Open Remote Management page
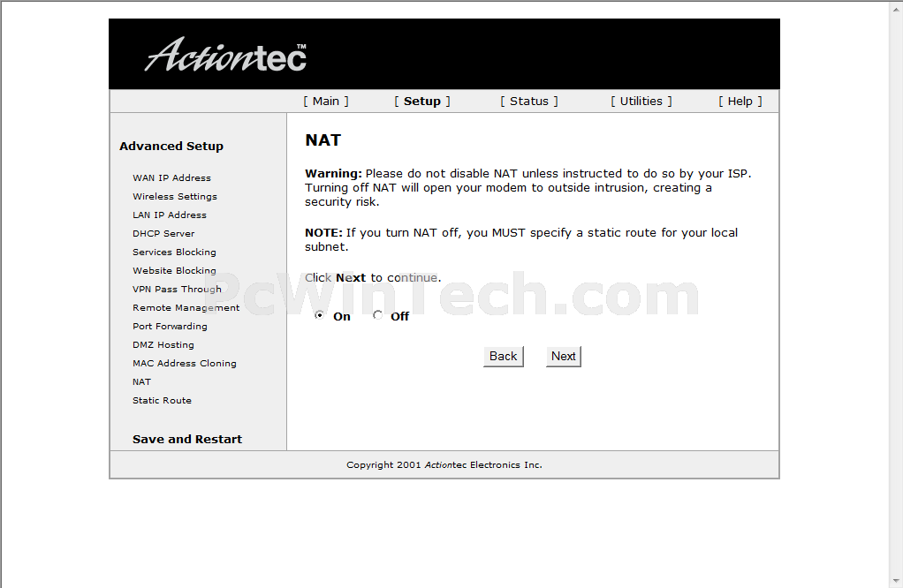The image size is (903, 588). (x=186, y=308)
